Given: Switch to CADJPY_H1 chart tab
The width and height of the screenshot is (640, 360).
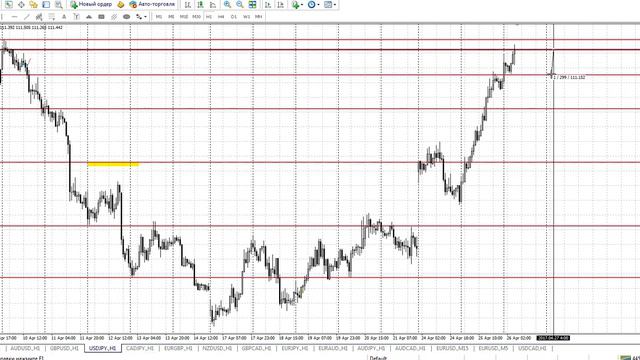Looking at the screenshot, I should click(x=140, y=349).
